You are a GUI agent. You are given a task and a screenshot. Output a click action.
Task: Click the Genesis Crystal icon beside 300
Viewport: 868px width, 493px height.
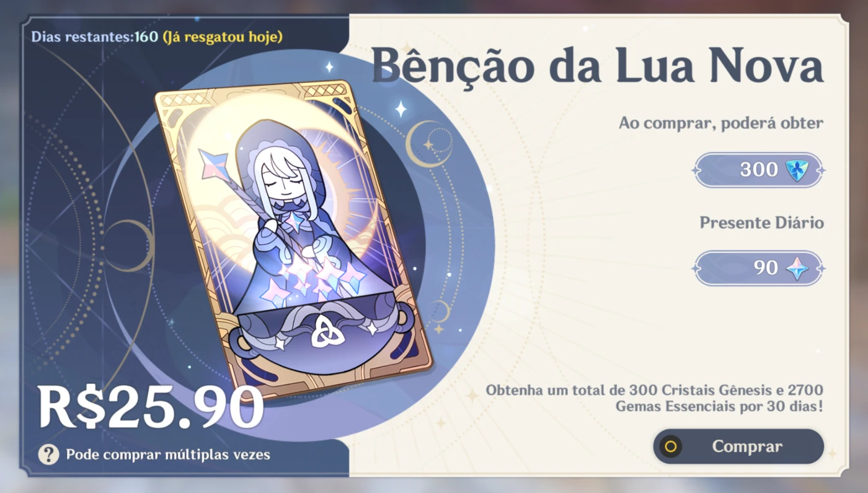[797, 170]
